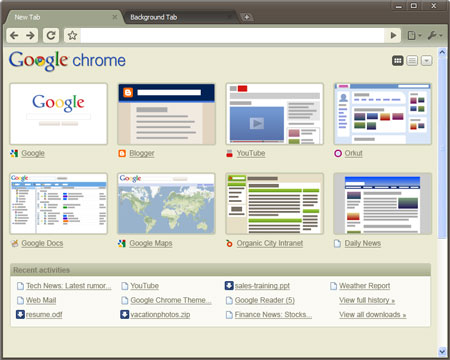
Task: Click inside the address bar field
Action: (x=232, y=35)
